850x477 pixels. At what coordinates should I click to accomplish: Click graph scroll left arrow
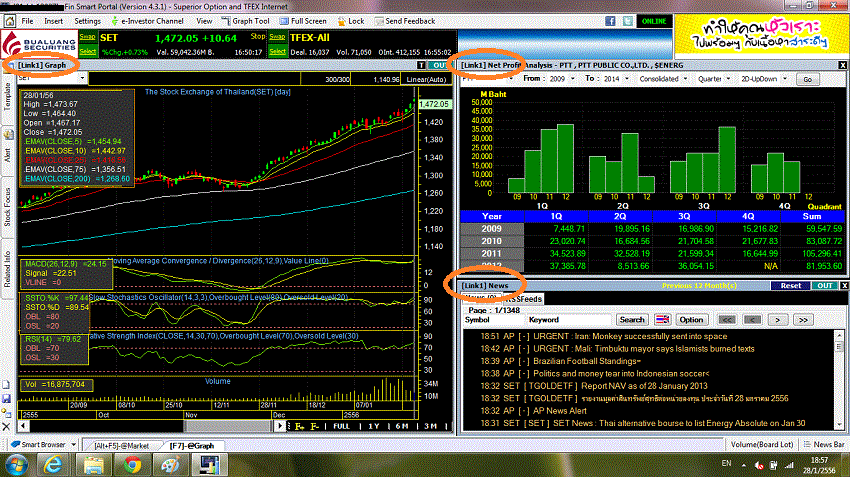point(23,426)
